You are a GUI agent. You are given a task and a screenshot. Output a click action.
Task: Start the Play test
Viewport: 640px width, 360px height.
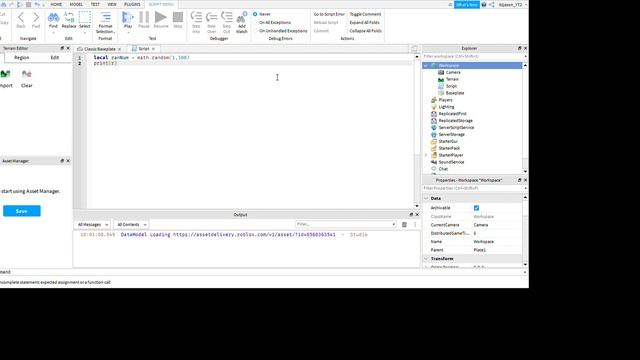(x=128, y=20)
